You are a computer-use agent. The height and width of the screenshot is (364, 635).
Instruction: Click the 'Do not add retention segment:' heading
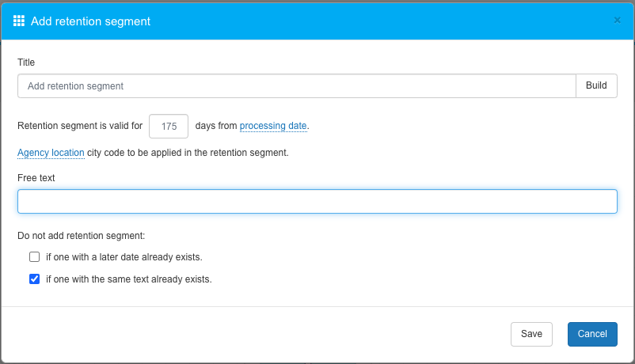[82, 235]
